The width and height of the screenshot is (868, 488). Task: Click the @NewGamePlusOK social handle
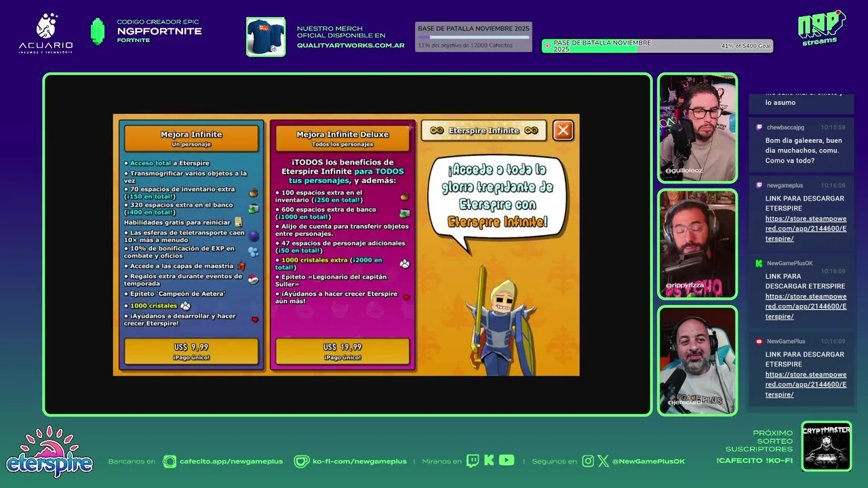click(x=648, y=462)
